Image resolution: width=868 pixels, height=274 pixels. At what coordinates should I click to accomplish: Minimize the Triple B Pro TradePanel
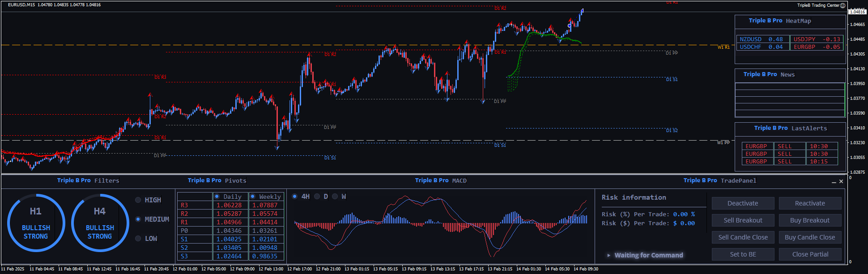pyautogui.click(x=834, y=181)
